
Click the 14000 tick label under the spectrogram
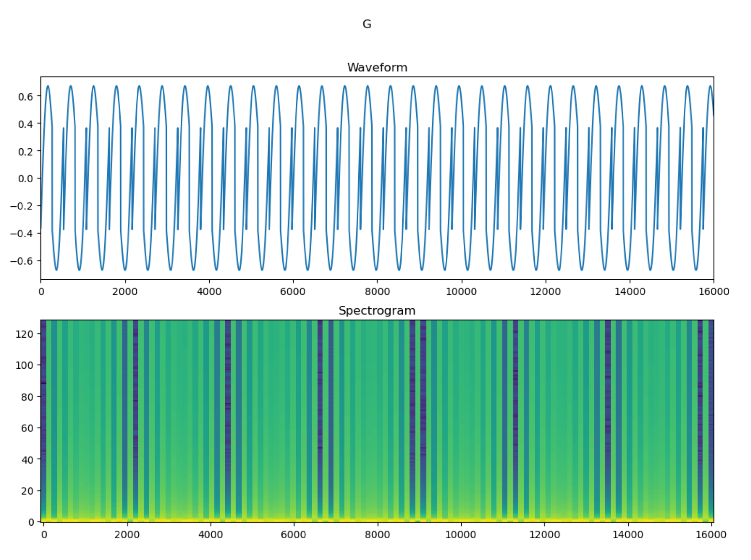(x=628, y=535)
